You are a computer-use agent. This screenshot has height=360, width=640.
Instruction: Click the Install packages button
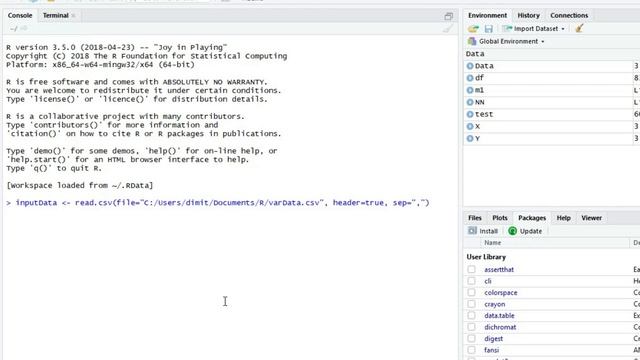[483, 231]
